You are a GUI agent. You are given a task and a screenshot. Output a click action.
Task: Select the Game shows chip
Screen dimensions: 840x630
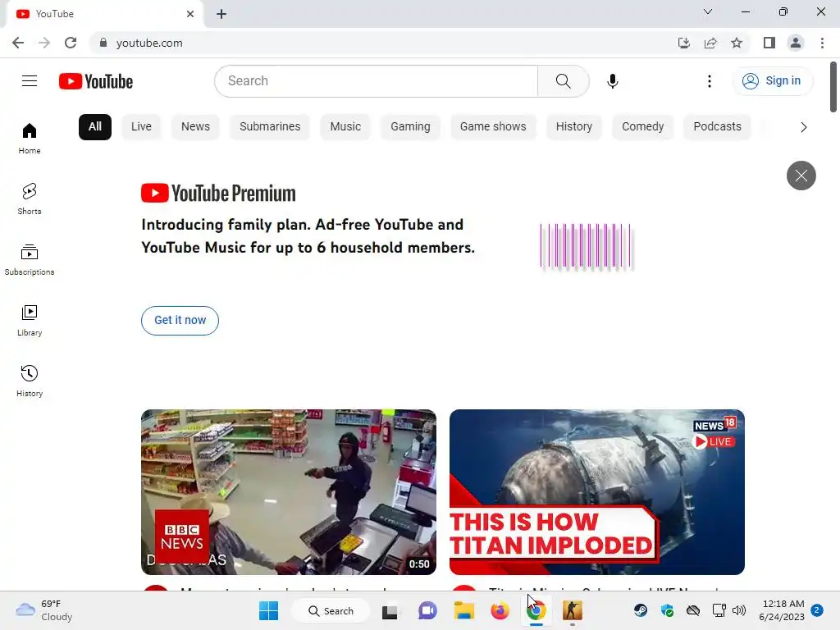click(x=493, y=127)
